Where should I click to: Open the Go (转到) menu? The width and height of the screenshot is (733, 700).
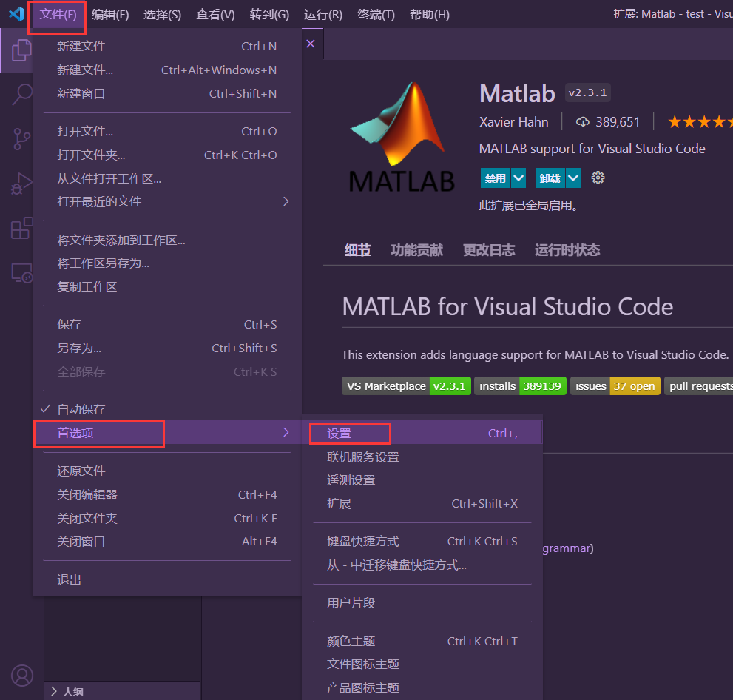[269, 15]
